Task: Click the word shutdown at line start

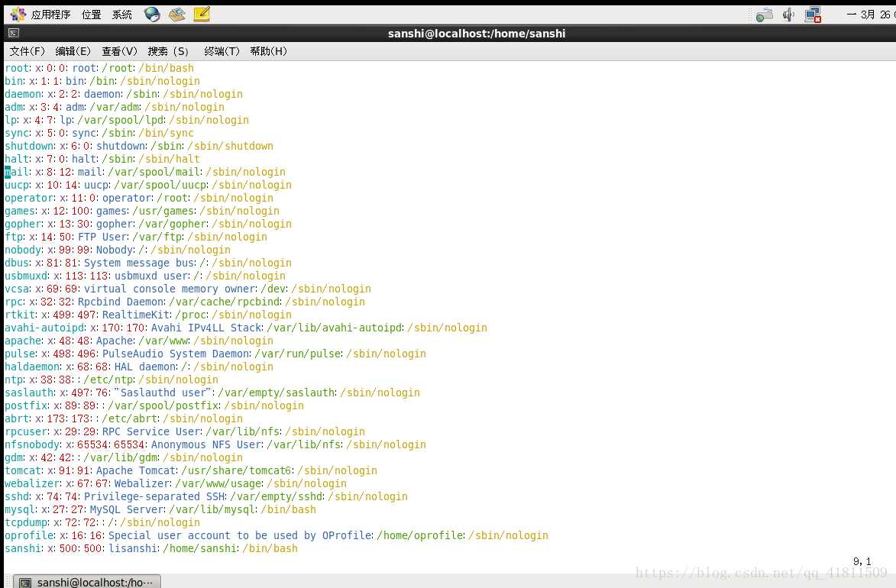Action: (28, 147)
